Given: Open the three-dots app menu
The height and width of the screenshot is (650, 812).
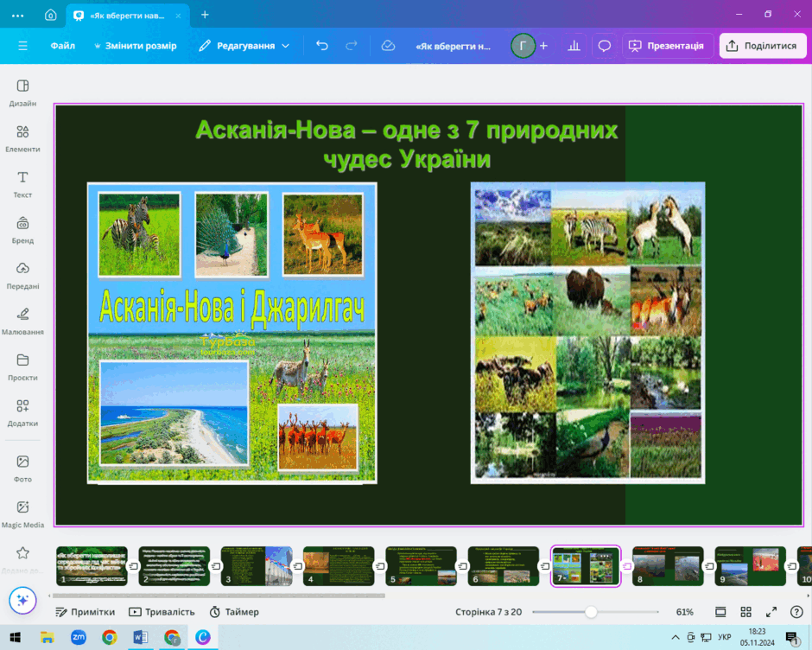Looking at the screenshot, I should tap(17, 16).
